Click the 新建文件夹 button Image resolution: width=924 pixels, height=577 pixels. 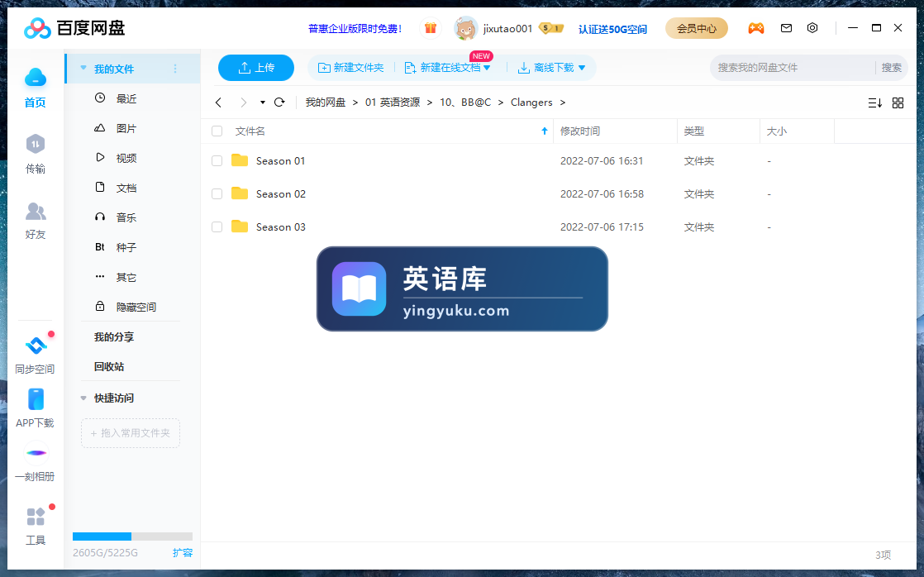pyautogui.click(x=350, y=68)
